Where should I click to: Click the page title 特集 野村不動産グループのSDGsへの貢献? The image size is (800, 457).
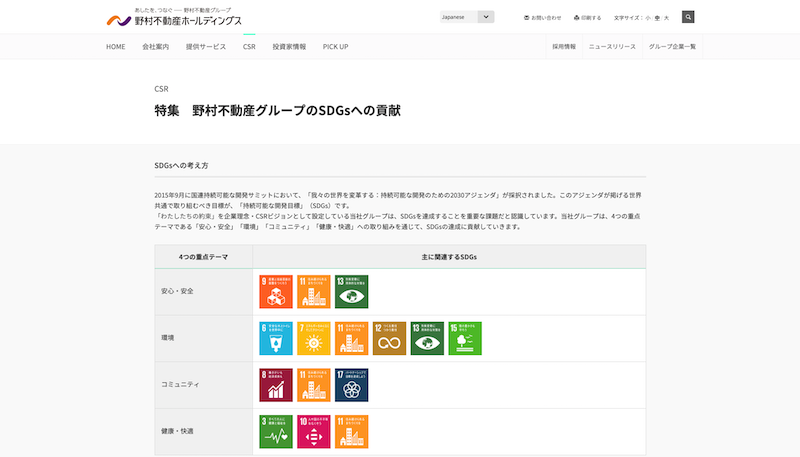[x=278, y=111]
